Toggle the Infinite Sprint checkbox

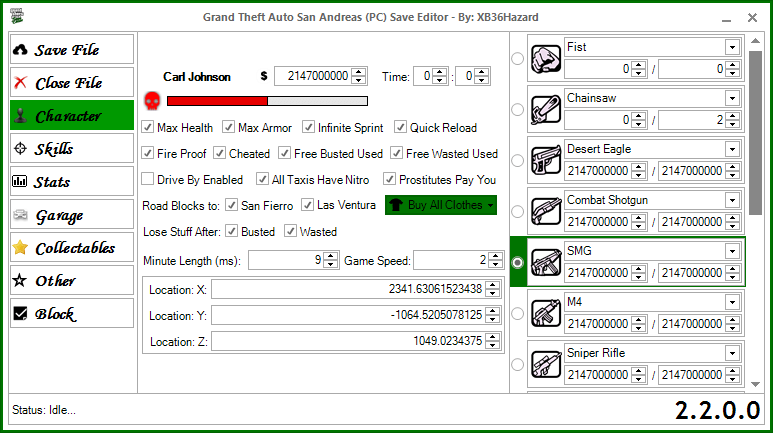(x=309, y=127)
